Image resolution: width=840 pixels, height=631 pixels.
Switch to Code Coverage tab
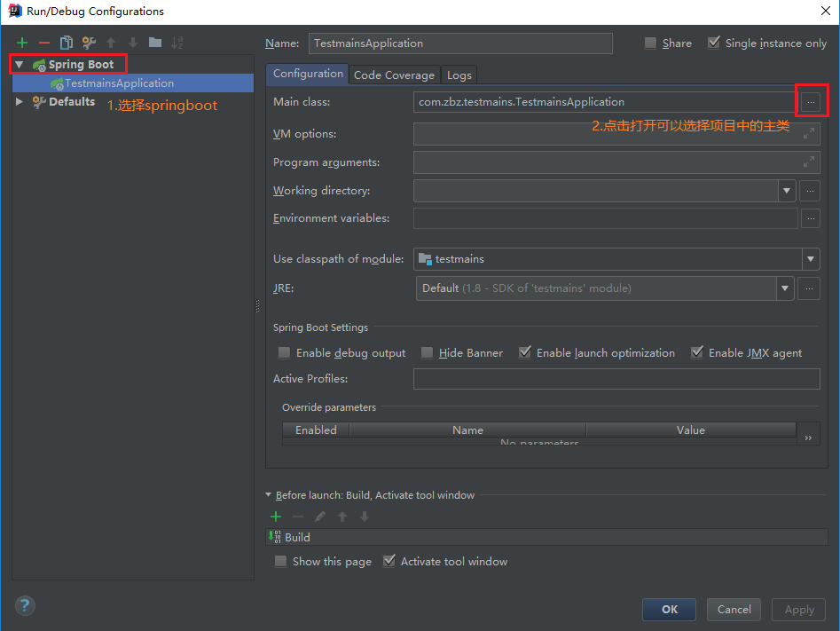(395, 75)
